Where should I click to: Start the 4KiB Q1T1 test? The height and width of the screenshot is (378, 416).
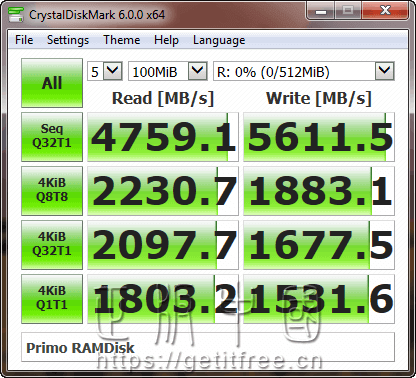point(52,299)
